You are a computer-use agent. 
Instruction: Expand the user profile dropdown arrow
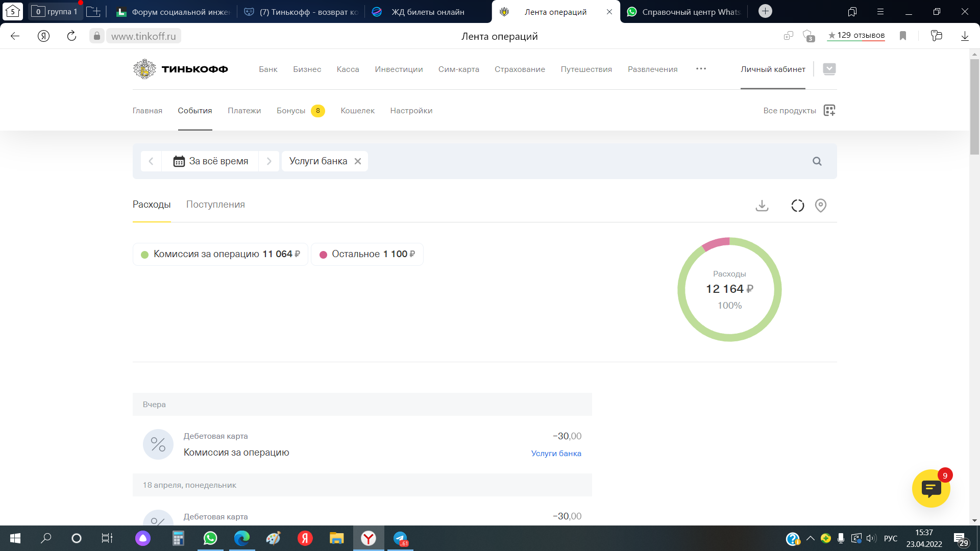coord(829,69)
